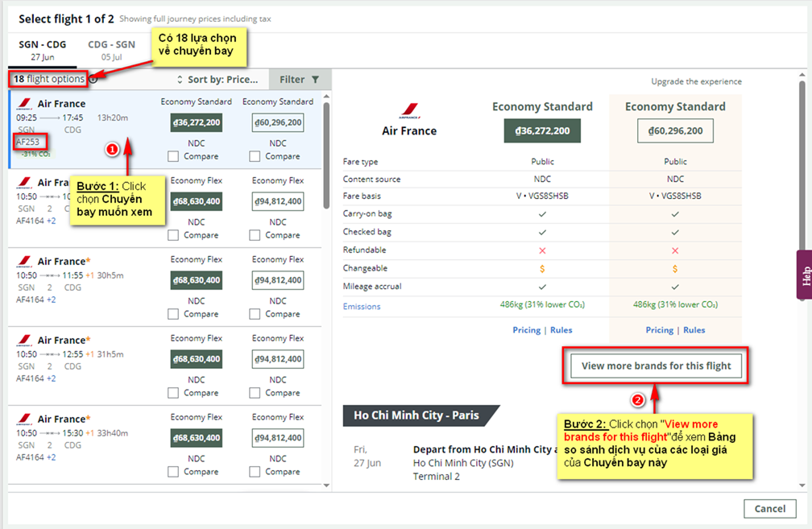Tick Compare under ₫60,296,200 in the AF253 row

(255, 156)
